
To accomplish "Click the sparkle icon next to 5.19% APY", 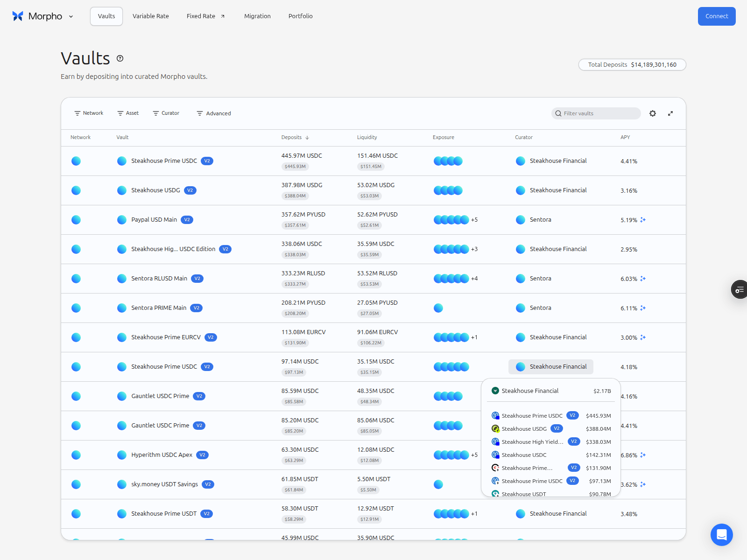I will [643, 220].
